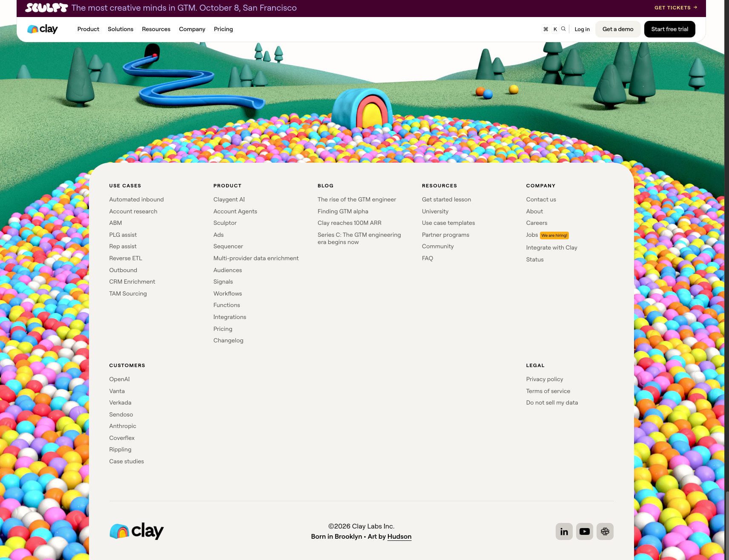This screenshot has height=560, width=729.
Task: Open the University resource link
Action: point(435,211)
